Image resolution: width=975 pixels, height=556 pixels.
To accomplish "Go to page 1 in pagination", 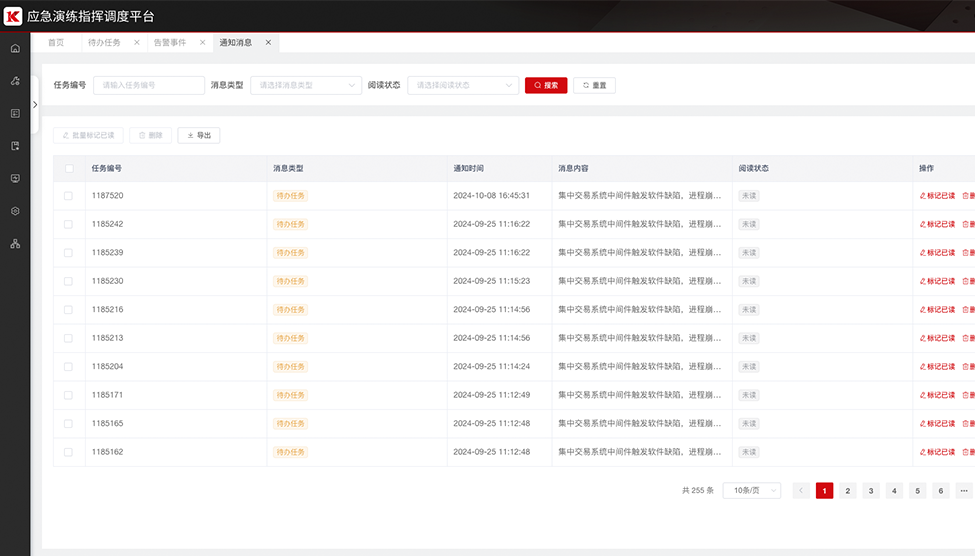I will pyautogui.click(x=825, y=491).
